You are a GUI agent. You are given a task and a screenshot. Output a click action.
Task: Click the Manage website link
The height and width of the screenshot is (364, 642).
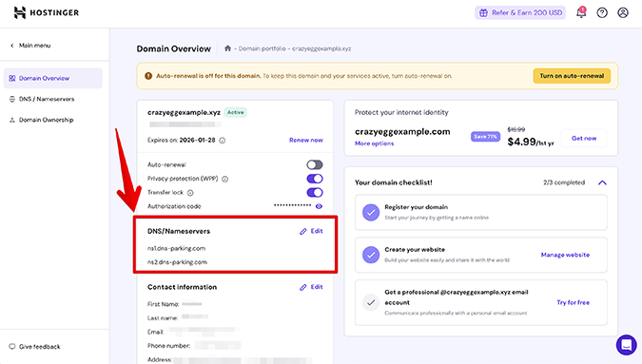565,255
